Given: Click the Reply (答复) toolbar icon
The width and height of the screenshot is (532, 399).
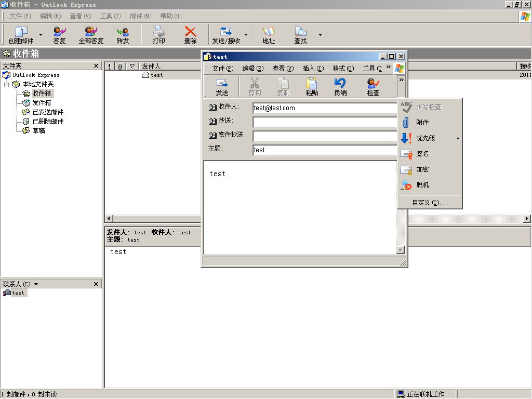Looking at the screenshot, I should coord(59,35).
